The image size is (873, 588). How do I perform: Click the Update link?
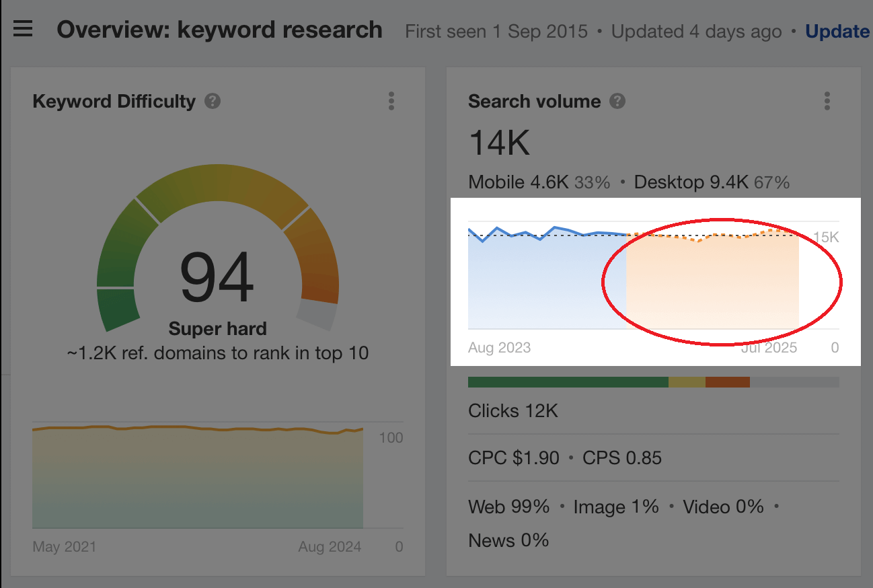click(837, 31)
